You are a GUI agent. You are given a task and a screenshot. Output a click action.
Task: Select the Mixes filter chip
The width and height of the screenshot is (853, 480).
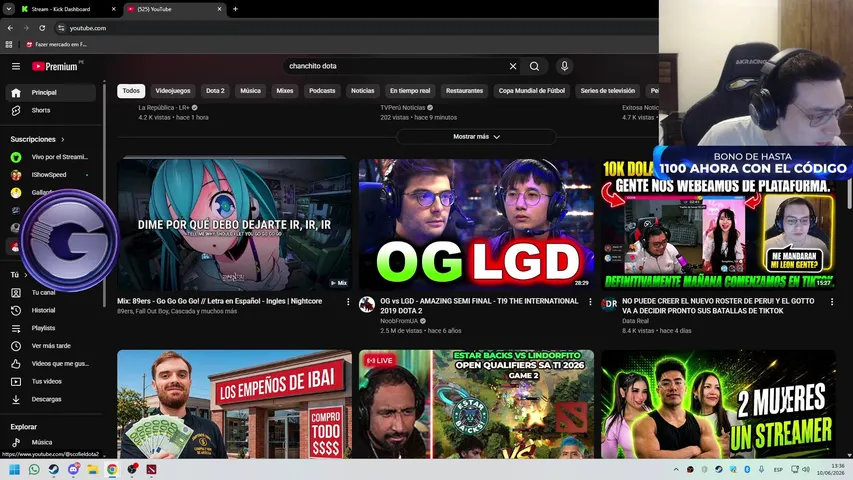(x=285, y=91)
